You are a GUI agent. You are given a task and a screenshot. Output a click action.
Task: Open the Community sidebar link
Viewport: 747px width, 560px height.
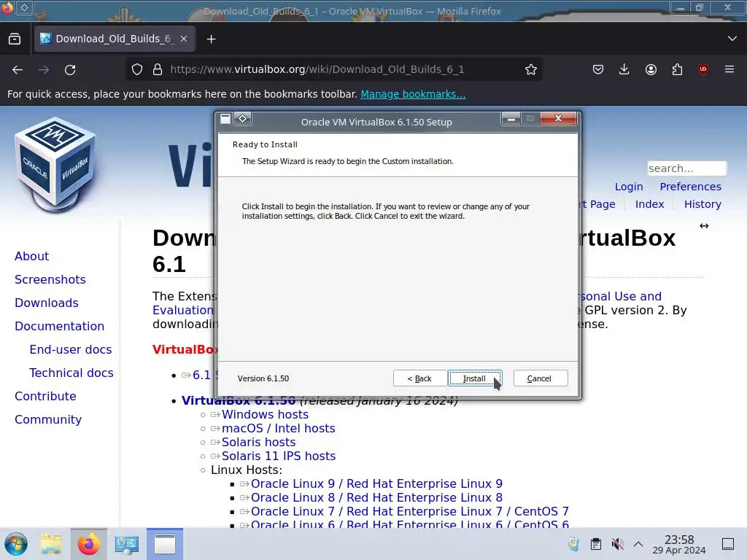[48, 419]
